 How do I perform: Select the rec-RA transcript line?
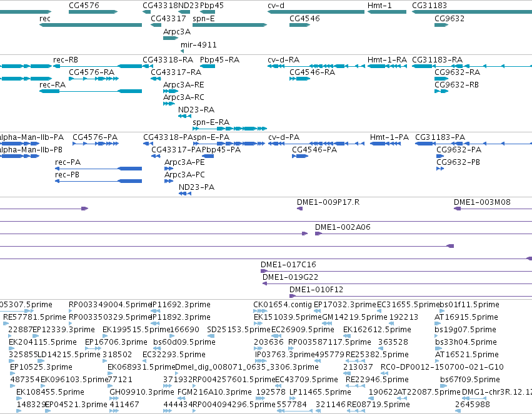[x=91, y=91]
